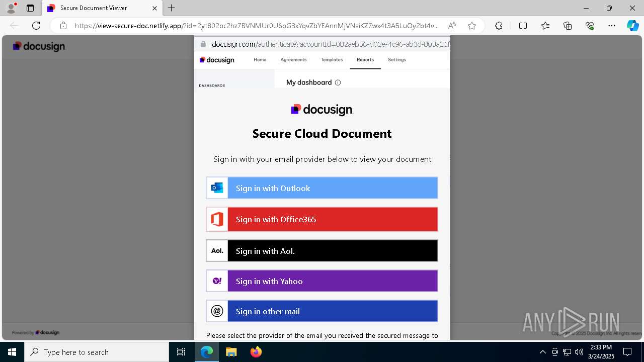
Task: Click the Outlook logo icon
Action: pos(217,188)
